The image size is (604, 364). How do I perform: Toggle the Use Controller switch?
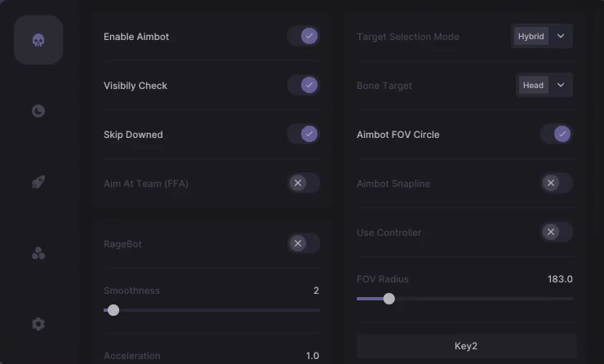click(x=556, y=232)
